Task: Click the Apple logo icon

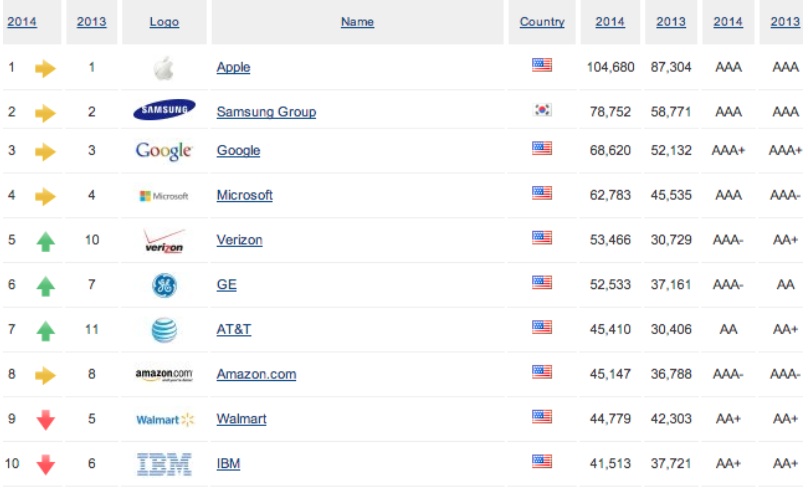Action: tap(164, 68)
